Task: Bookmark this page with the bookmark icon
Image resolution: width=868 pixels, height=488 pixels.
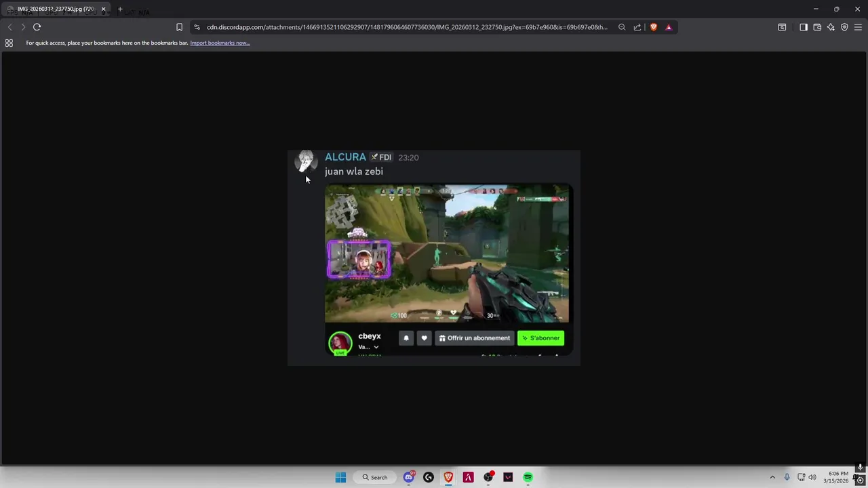Action: point(179,27)
